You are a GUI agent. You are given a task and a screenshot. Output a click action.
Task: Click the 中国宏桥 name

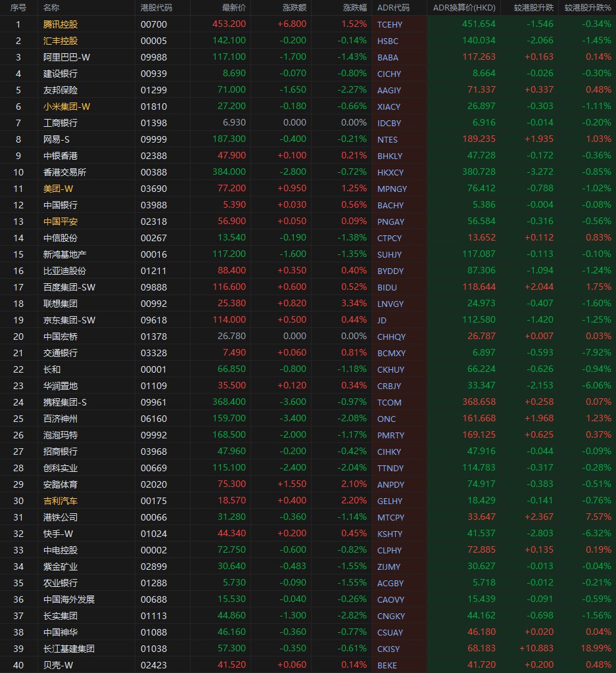coord(60,336)
